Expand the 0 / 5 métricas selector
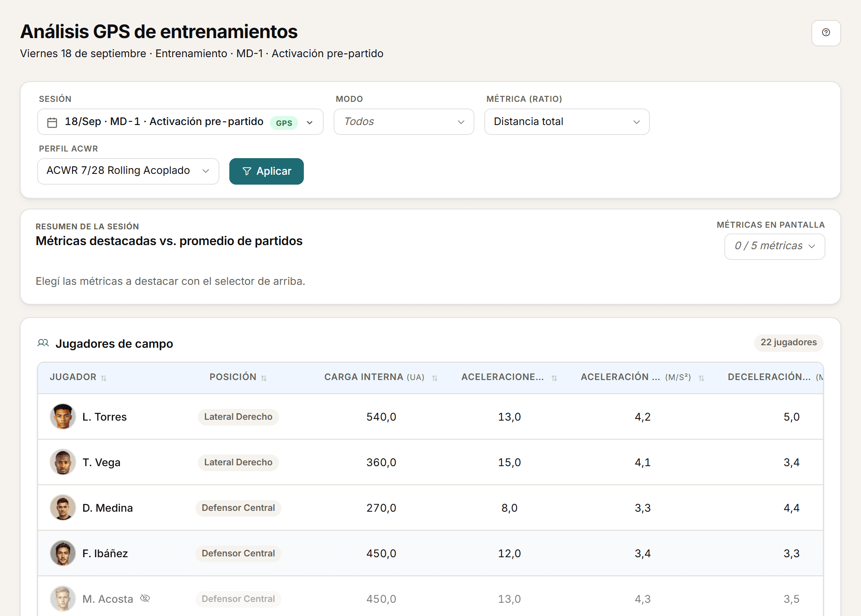The height and width of the screenshot is (616, 861). [775, 246]
